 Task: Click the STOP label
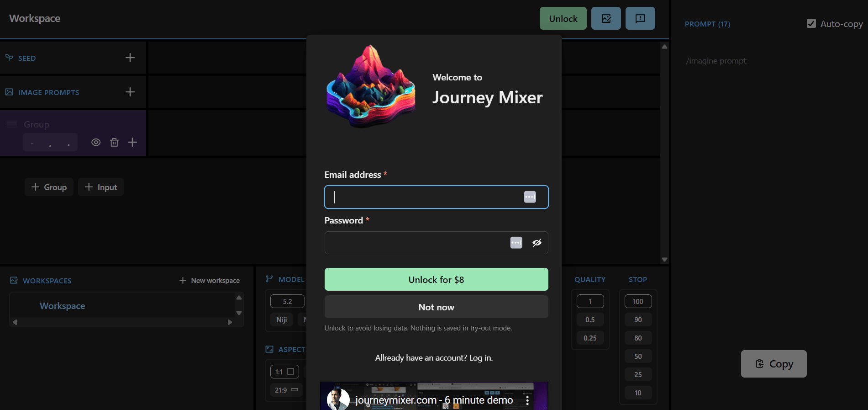pyautogui.click(x=638, y=279)
